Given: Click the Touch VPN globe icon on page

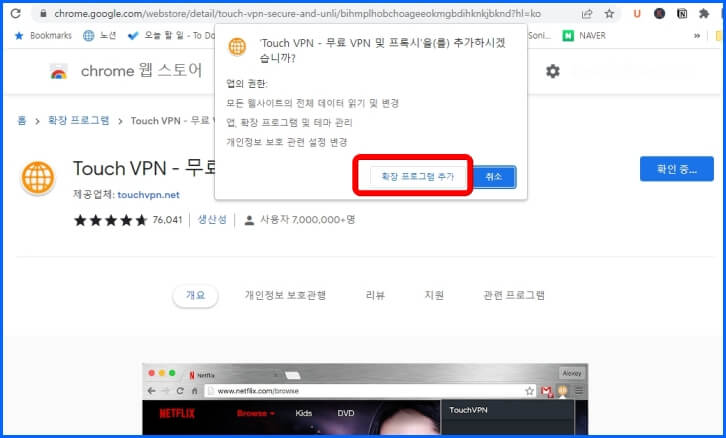Looking at the screenshot, I should pos(38,177).
